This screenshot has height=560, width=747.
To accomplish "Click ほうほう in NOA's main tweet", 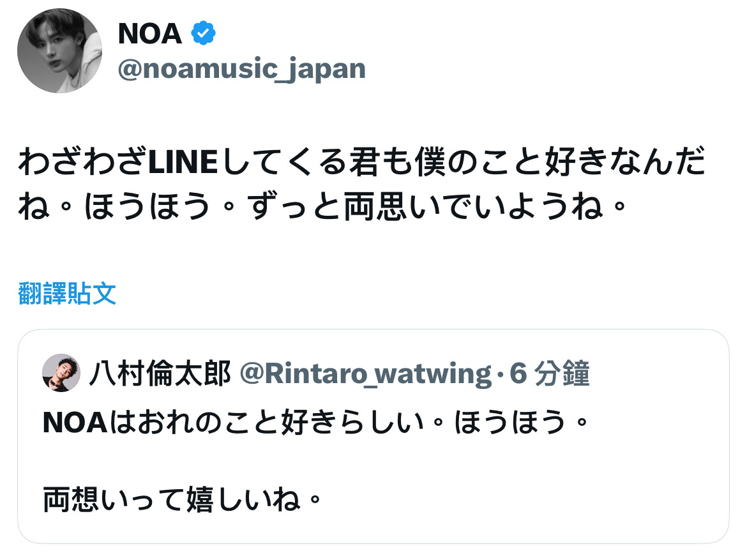I will (x=147, y=206).
